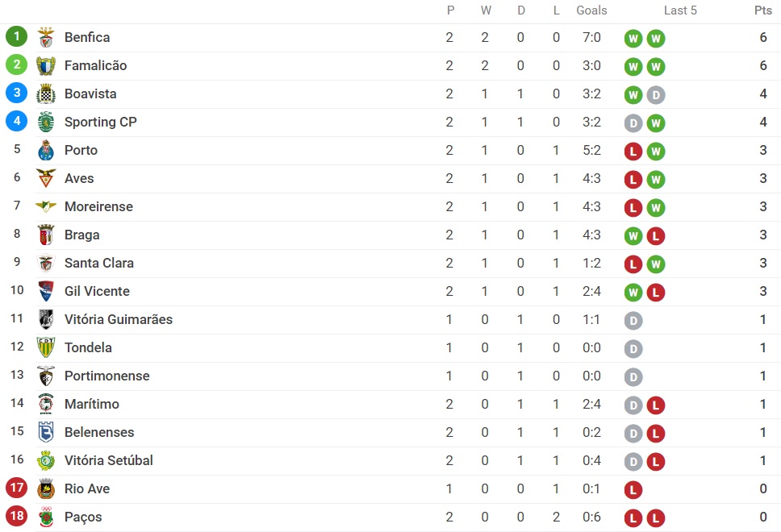The width and height of the screenshot is (781, 532).
Task: Click the Sporting CP green crest
Action: click(x=46, y=122)
